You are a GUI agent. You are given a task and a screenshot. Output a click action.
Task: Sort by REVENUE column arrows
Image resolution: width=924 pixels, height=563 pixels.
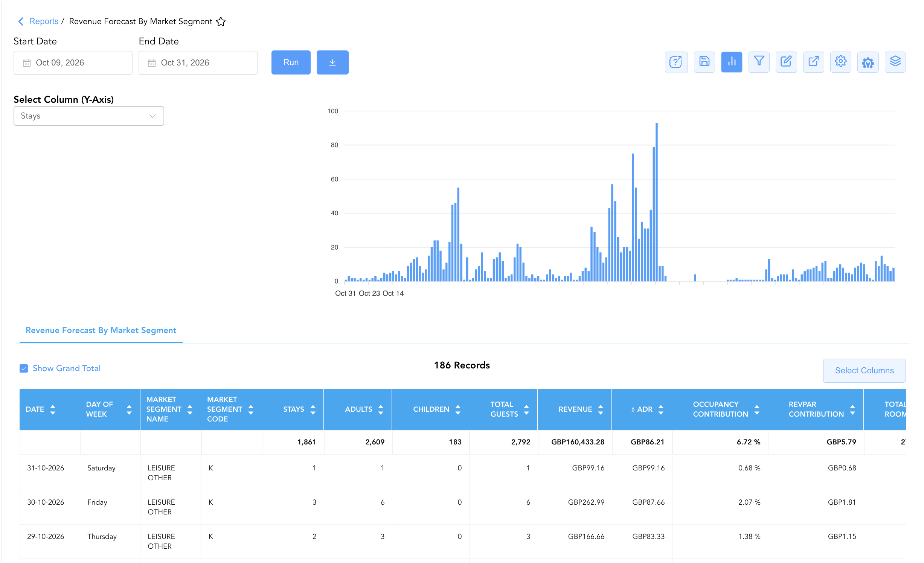pos(601,409)
